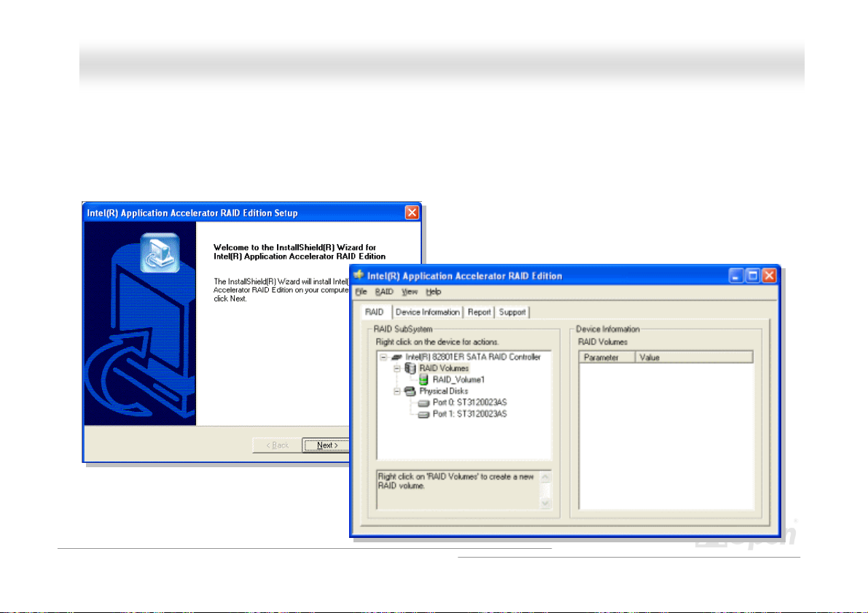Select Intel(R) 82801ER SATA RAID Controller text

(473, 357)
